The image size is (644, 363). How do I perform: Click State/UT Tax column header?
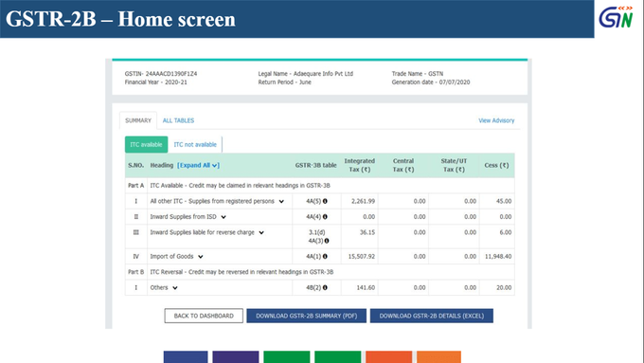pos(454,165)
